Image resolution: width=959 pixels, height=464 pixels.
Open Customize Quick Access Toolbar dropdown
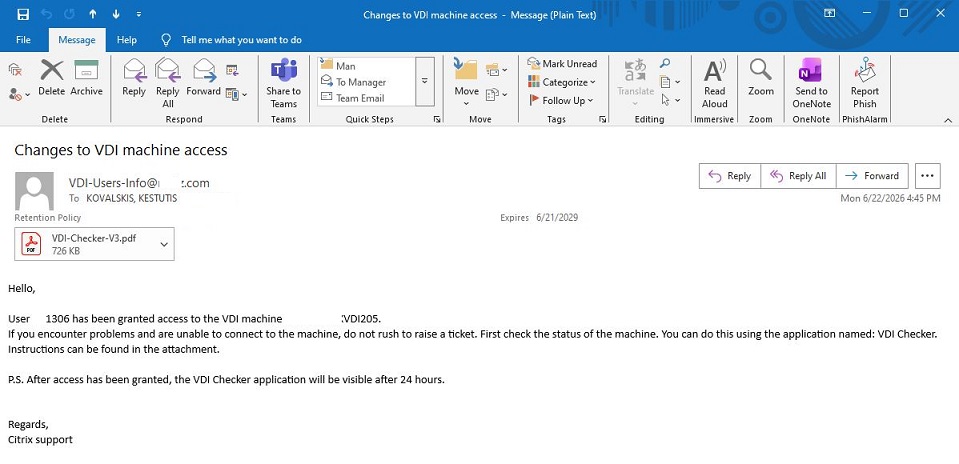click(x=139, y=14)
